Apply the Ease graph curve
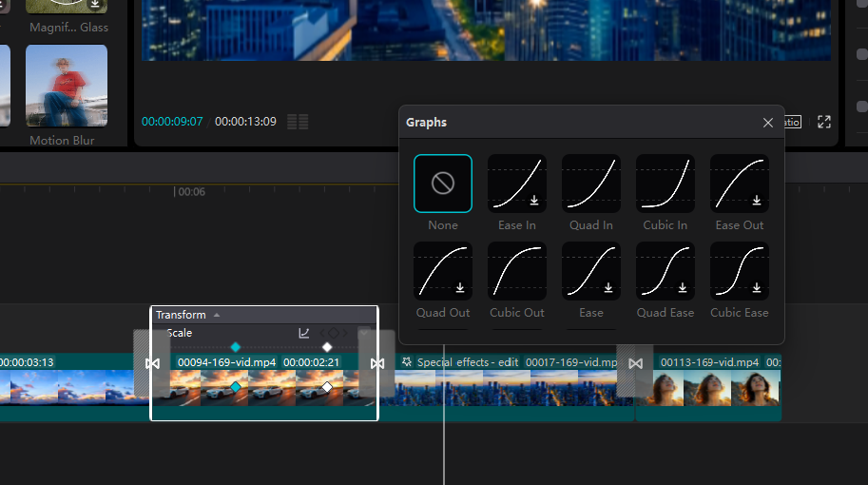 (x=590, y=271)
